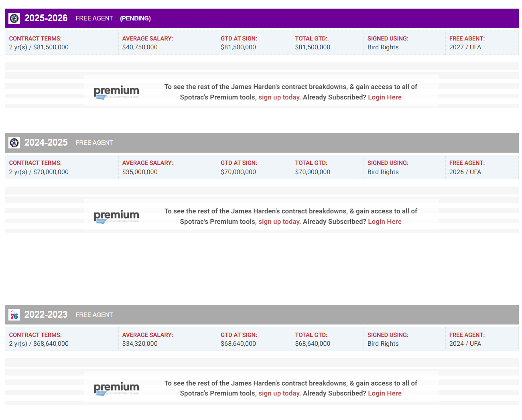Screen dimensions: 522x420
Task: Click 'sign up today' under 2024-2025 contract
Action: 279,221
